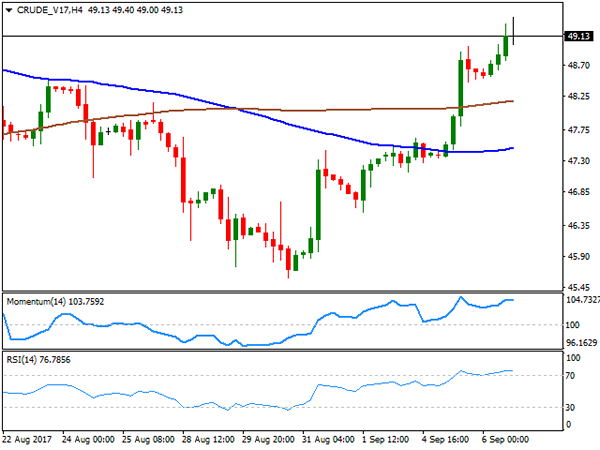Click the 22 Aug 2017 date label
Image resolution: width=600 pixels, height=450 pixels.
[x=27, y=439]
